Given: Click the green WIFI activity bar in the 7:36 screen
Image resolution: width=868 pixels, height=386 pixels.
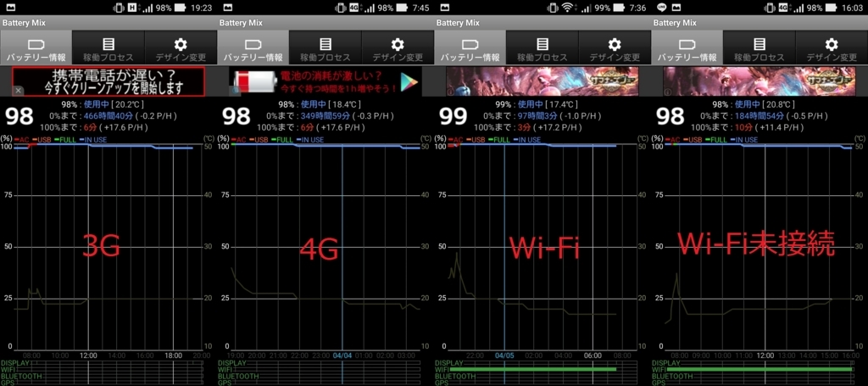Looking at the screenshot, I should pyautogui.click(x=533, y=369).
